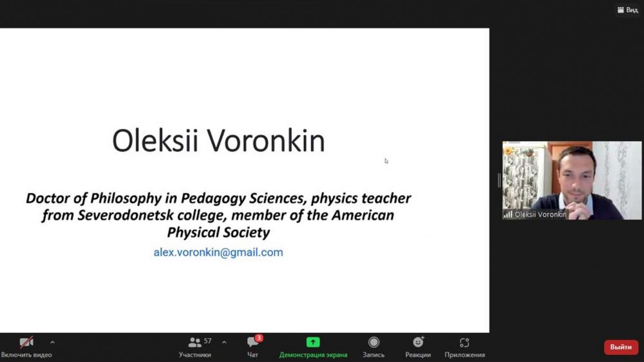Open the Чат chat panel
This screenshot has width=644, height=362.
coord(253,347)
